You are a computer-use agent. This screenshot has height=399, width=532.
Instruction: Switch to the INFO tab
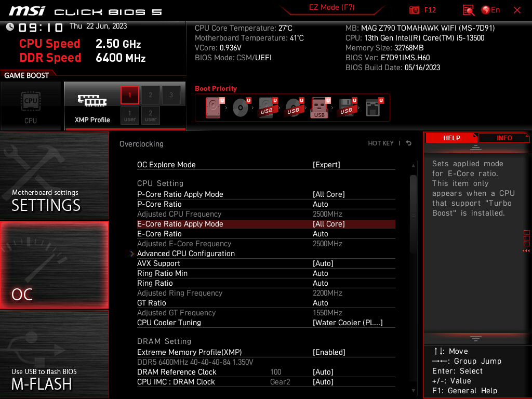[x=504, y=138]
